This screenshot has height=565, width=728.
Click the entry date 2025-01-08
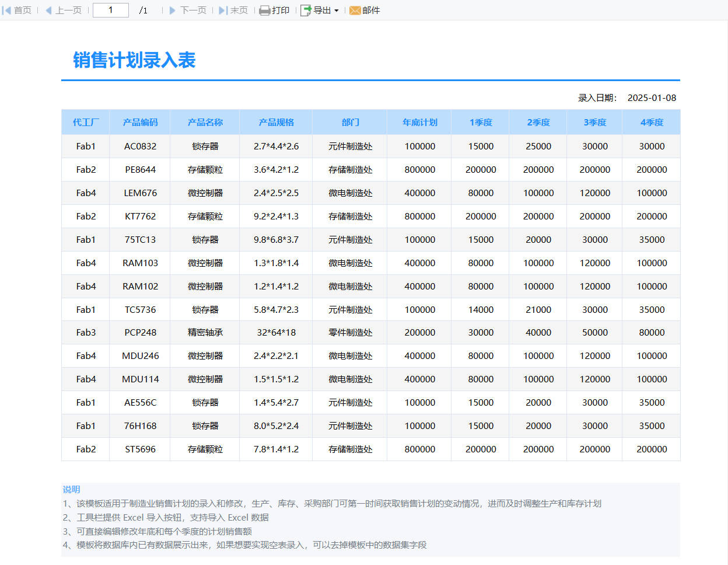(652, 98)
